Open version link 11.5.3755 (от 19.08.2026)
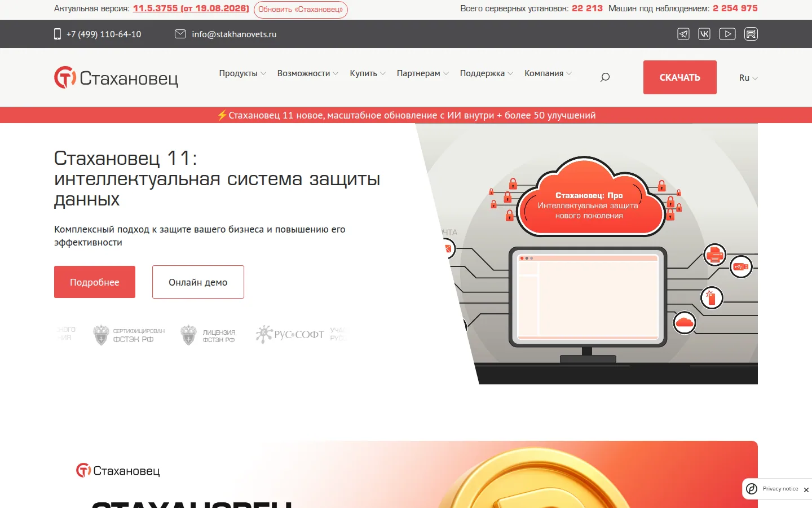Viewport: 812px width, 508px height. pos(191,8)
